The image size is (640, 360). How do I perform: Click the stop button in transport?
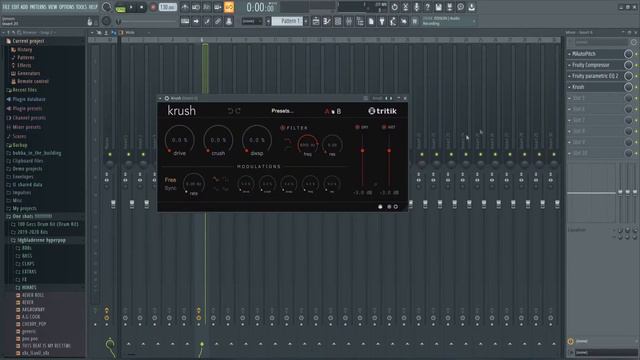click(x=142, y=7)
